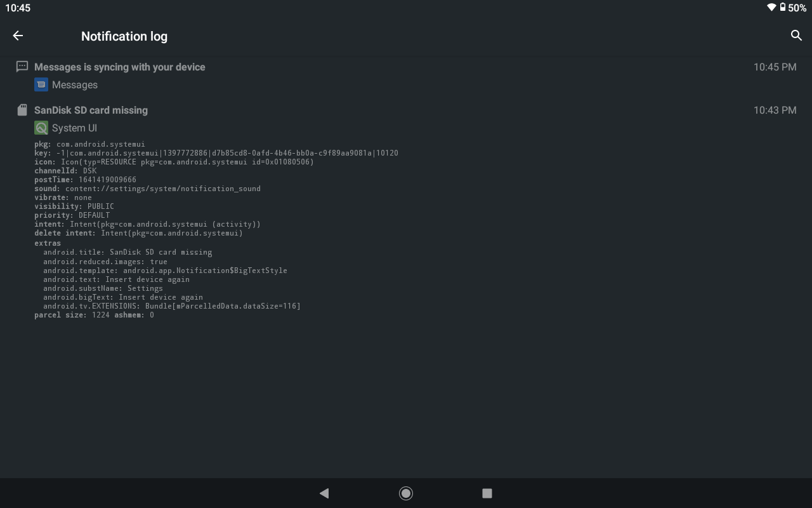Tap the Wi-Fi status icon
Image resolution: width=812 pixels, height=508 pixels.
pos(771,8)
